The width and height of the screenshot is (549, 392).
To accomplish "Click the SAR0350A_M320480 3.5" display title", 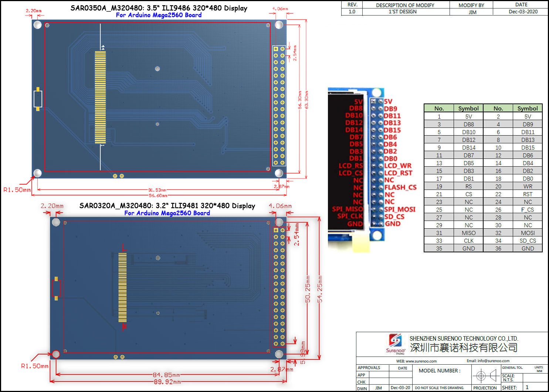I will pos(159,8).
